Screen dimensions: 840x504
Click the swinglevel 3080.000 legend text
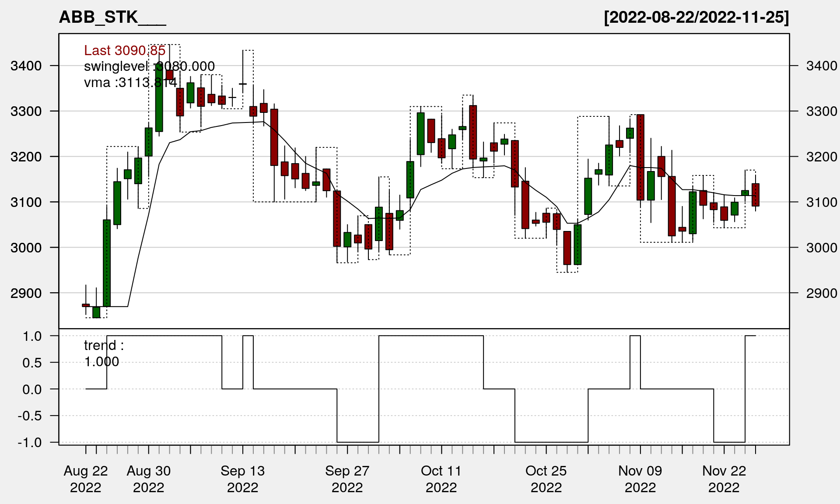point(149,66)
